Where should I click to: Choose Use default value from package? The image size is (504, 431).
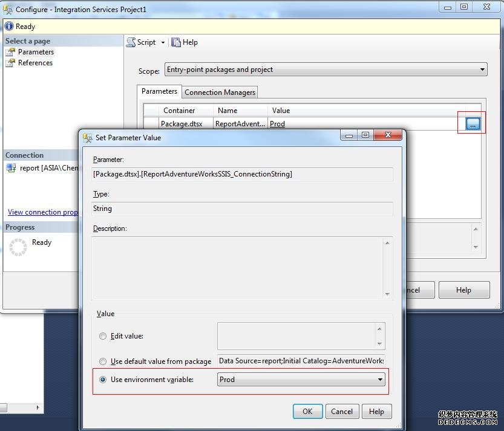tap(103, 361)
